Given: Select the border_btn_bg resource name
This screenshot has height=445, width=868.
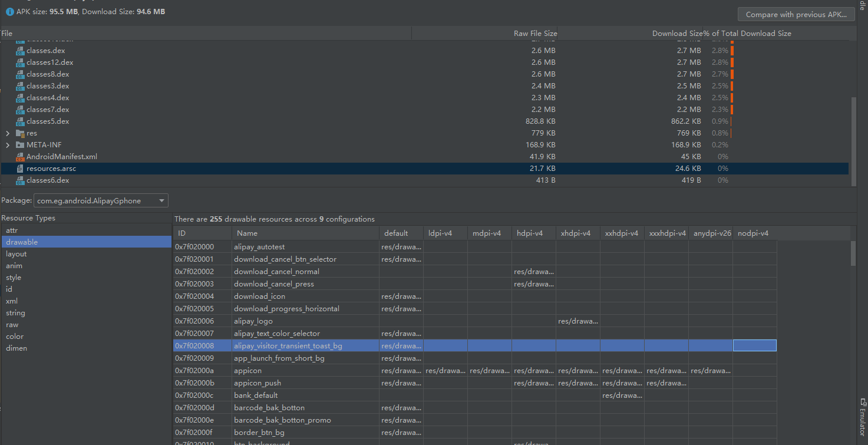Looking at the screenshot, I should click(259, 433).
